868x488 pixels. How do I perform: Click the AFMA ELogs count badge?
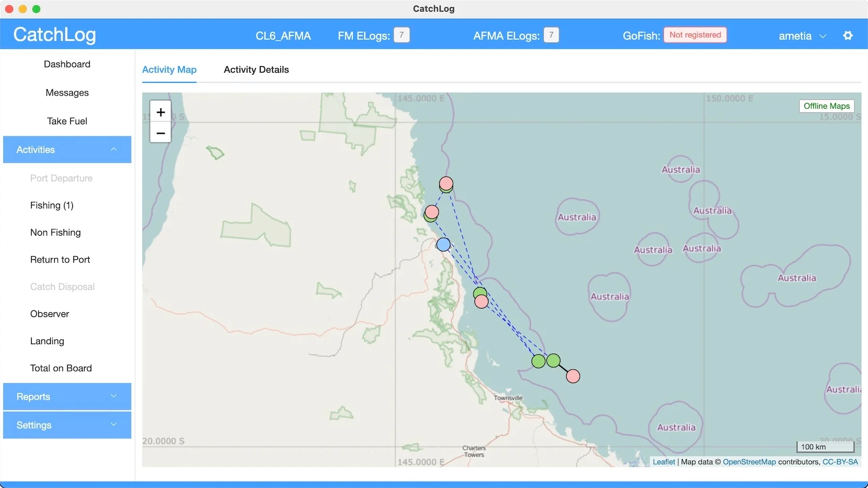[551, 35]
